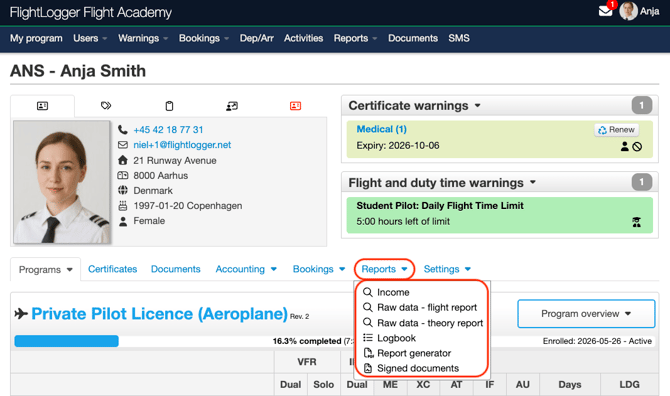
Task: Click phone number +45 42 18 77 31
Action: (168, 129)
